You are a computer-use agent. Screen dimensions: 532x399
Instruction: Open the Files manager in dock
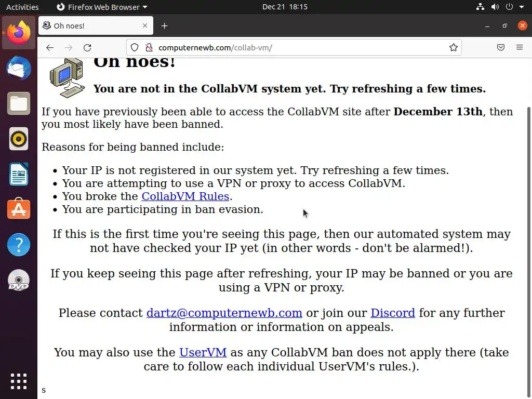[19, 103]
